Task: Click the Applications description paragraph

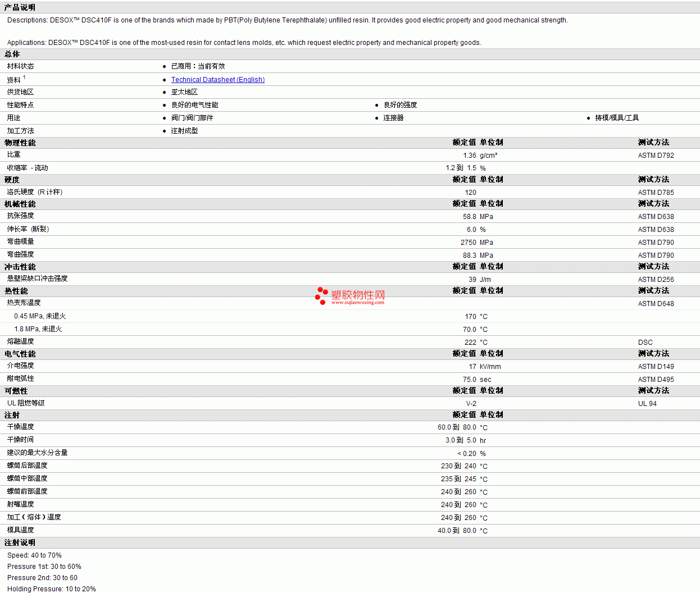Action: click(244, 43)
